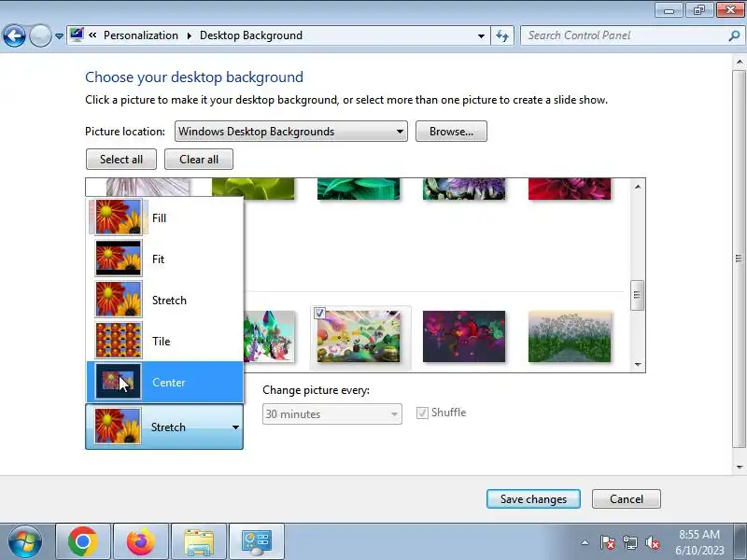Image resolution: width=747 pixels, height=560 pixels.
Task: Toggle the Shuffle checkbox
Action: [422, 413]
